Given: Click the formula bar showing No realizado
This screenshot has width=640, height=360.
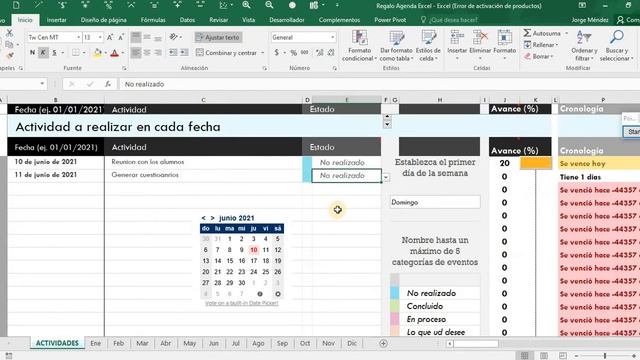Looking at the screenshot, I should click(380, 84).
